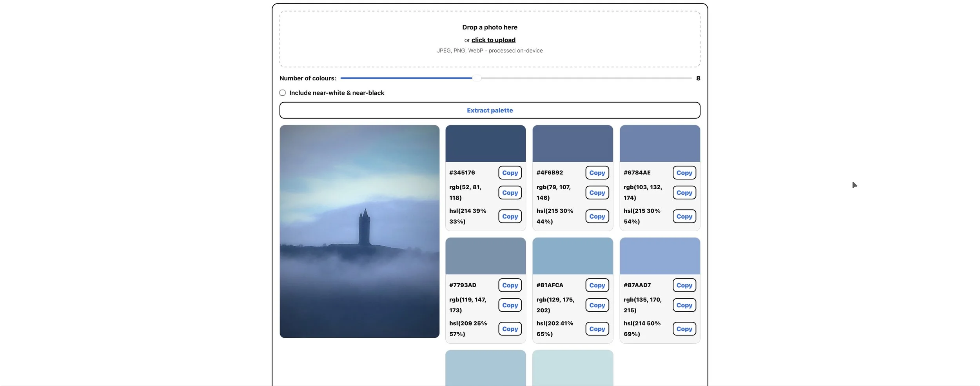
Task: Copy the hex code #81AFCA
Action: coord(597,285)
